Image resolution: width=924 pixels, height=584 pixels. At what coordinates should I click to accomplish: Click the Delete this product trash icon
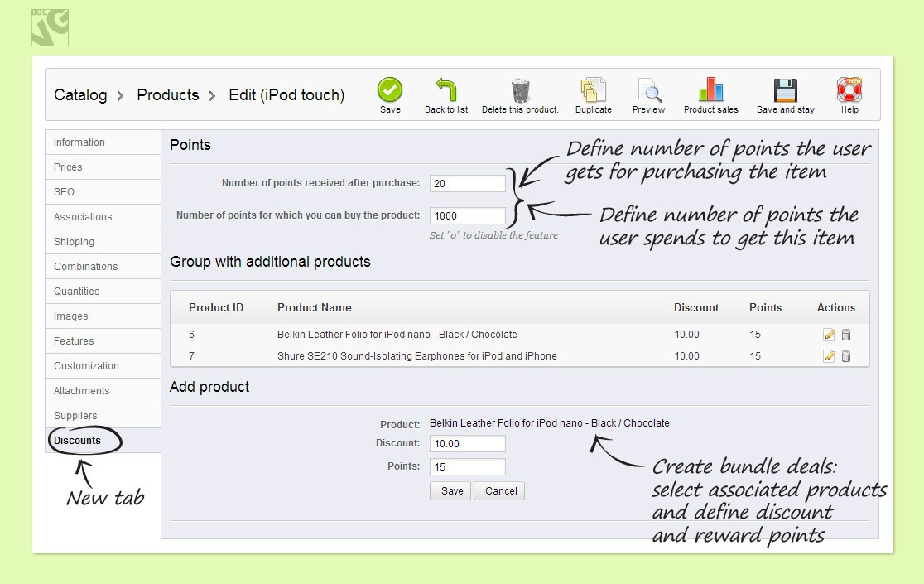(520, 89)
